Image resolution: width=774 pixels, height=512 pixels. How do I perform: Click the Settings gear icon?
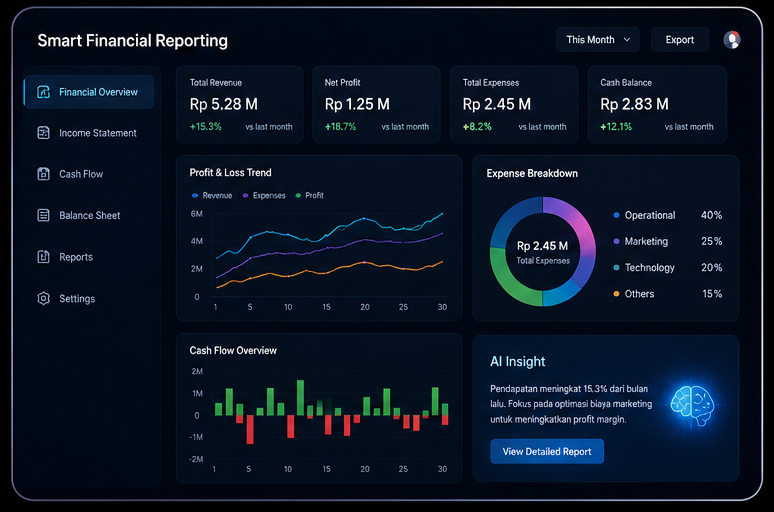[x=43, y=298]
